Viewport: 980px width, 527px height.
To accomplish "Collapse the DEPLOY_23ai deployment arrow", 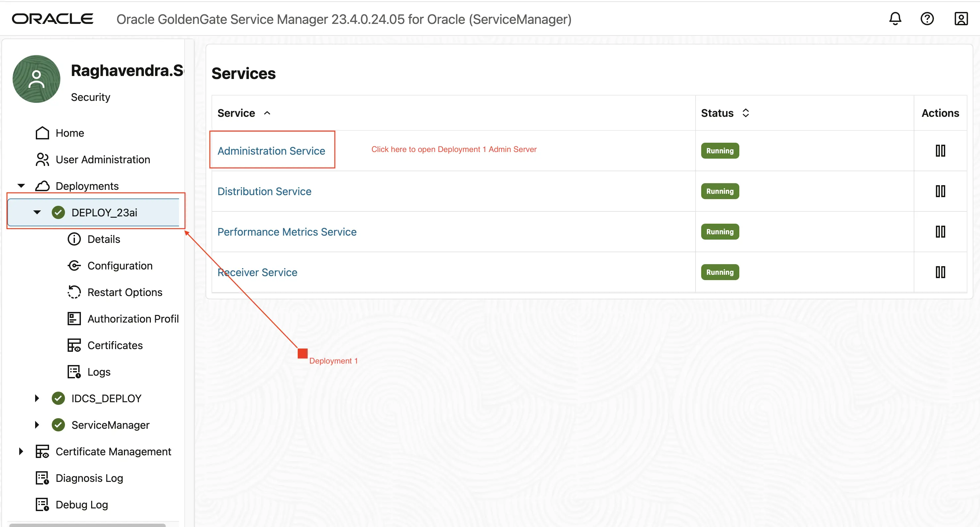I will [x=37, y=212].
